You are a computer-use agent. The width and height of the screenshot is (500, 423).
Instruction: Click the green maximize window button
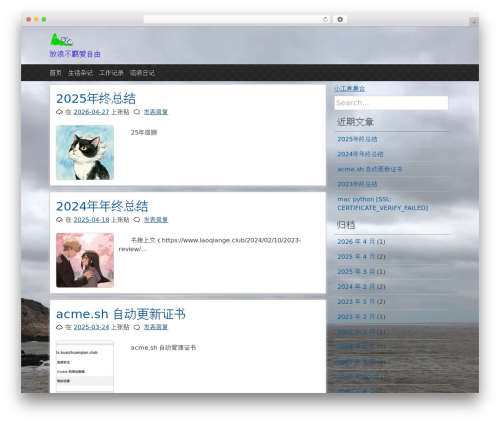[x=44, y=20]
